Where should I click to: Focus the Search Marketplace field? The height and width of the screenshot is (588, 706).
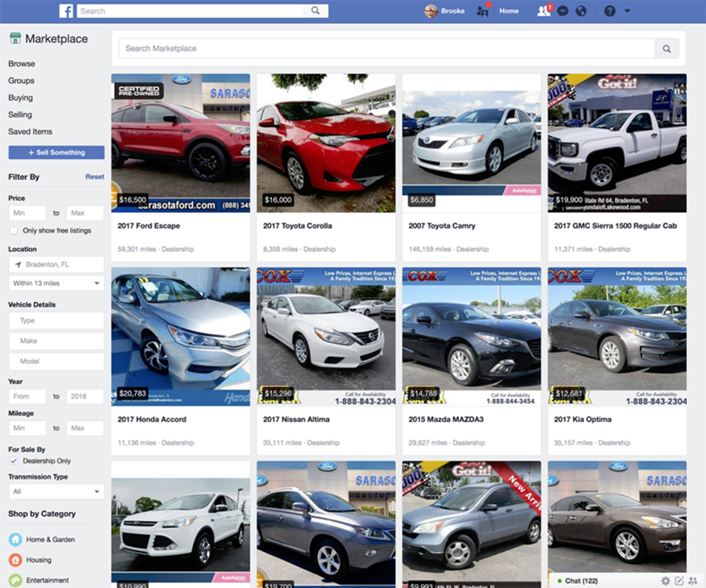pos(387,49)
